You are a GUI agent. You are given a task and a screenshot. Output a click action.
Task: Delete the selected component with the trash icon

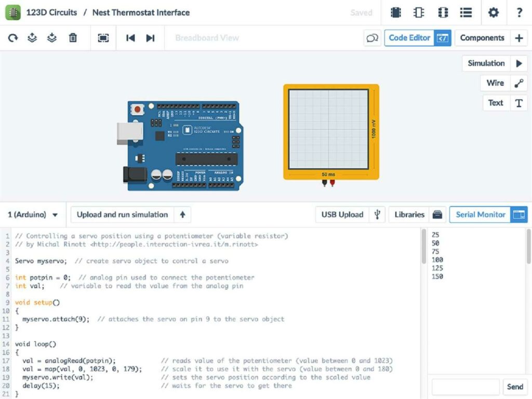point(73,38)
